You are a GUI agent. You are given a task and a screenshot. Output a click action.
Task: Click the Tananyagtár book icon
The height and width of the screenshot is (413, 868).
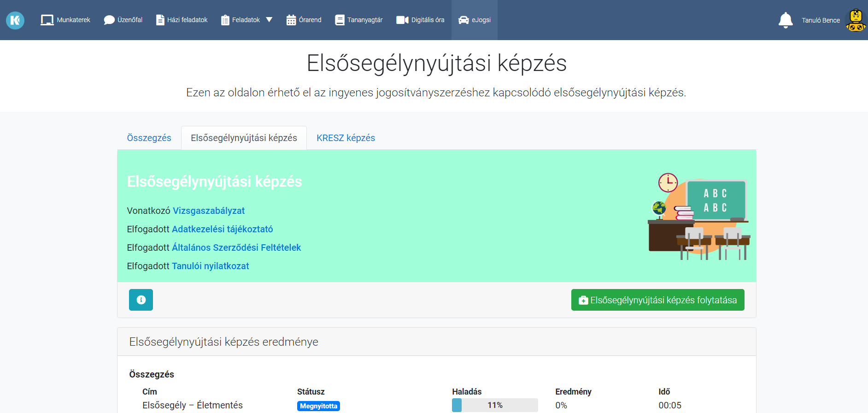coord(340,20)
